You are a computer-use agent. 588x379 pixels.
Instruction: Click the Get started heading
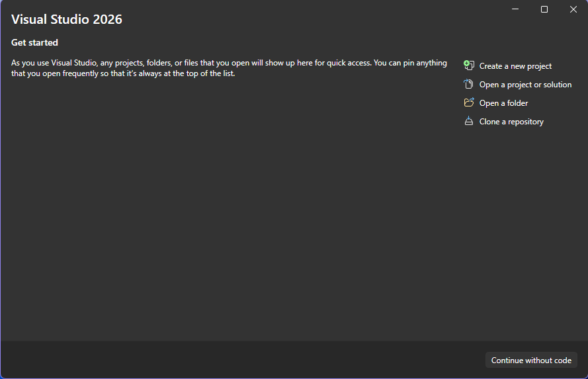coord(34,42)
